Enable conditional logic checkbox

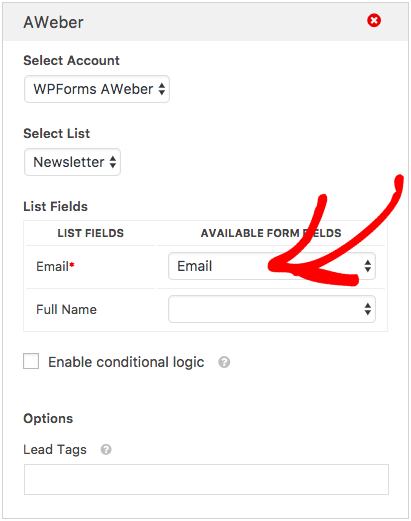click(31, 361)
